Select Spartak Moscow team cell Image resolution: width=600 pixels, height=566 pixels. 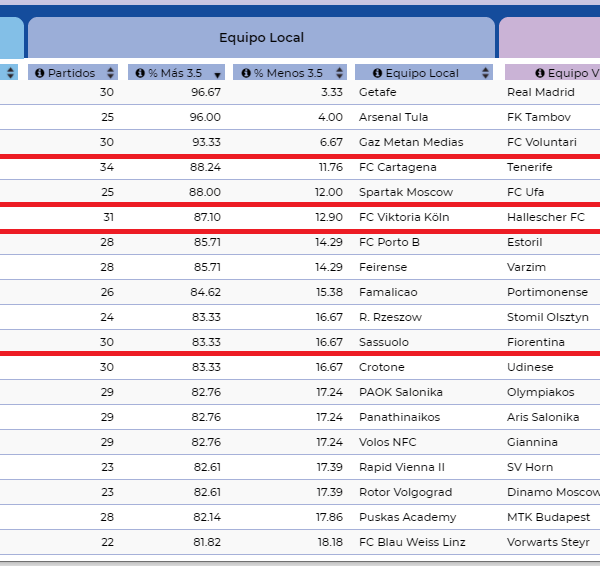click(x=406, y=192)
